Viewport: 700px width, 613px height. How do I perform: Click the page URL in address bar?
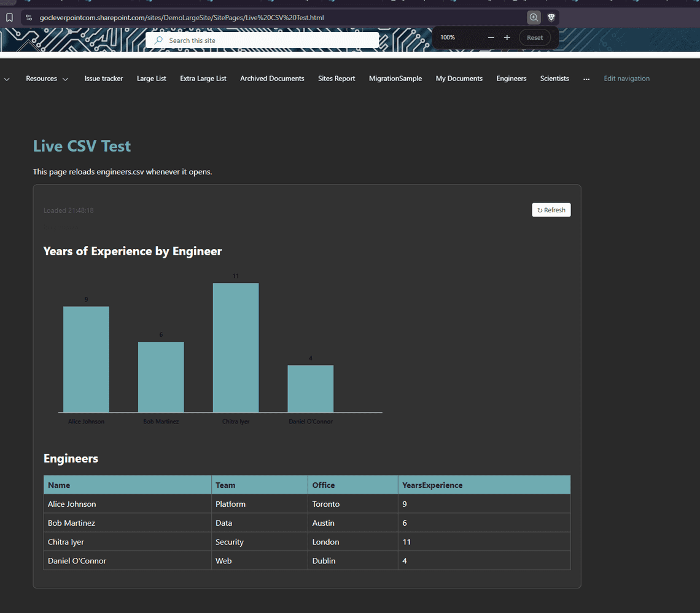point(182,17)
